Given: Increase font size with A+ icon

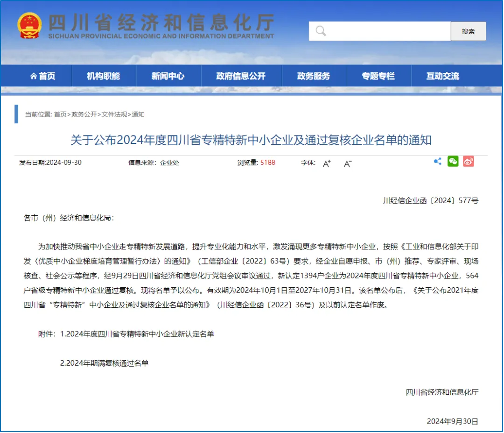Looking at the screenshot, I should (327, 163).
